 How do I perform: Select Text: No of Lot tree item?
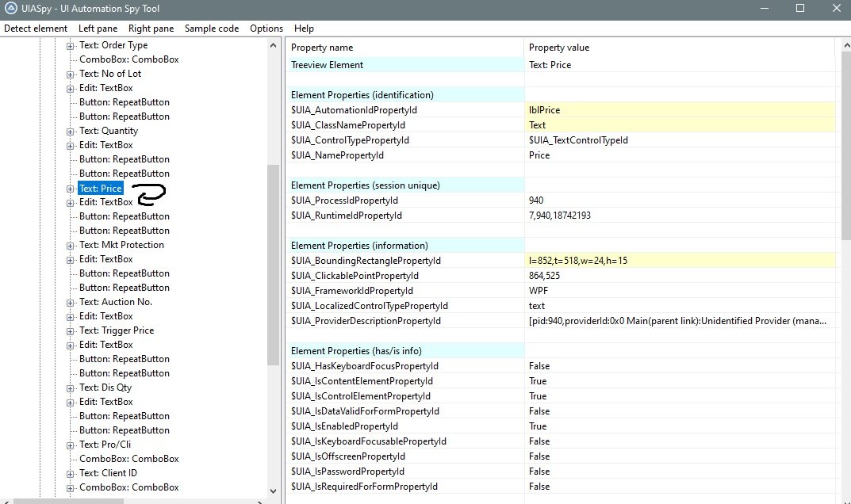click(110, 73)
